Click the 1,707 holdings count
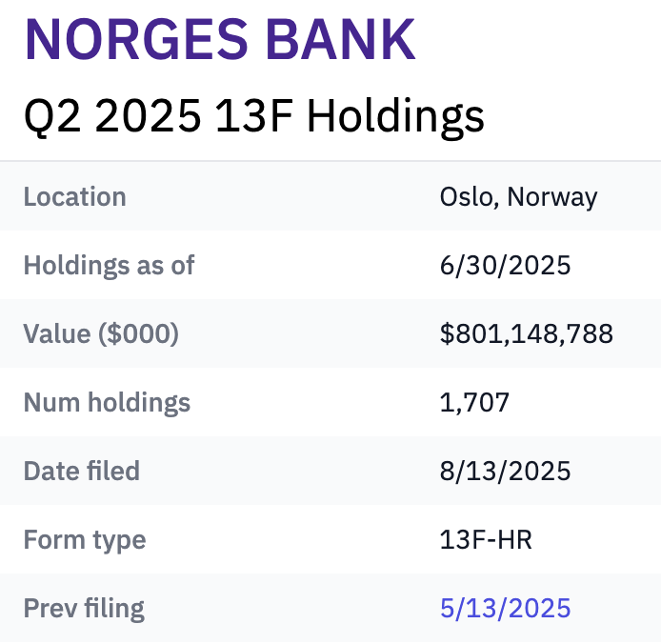Image resolution: width=661 pixels, height=644 pixels. [x=474, y=402]
